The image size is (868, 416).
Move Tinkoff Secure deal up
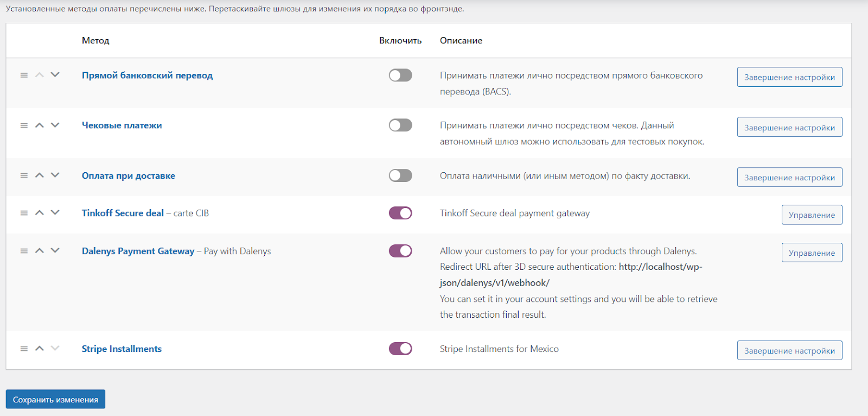(39, 213)
